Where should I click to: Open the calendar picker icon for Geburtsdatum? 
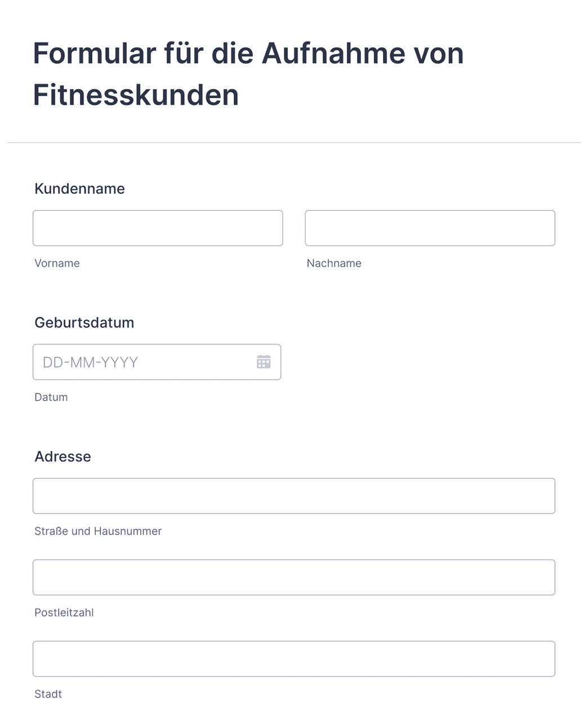(264, 362)
